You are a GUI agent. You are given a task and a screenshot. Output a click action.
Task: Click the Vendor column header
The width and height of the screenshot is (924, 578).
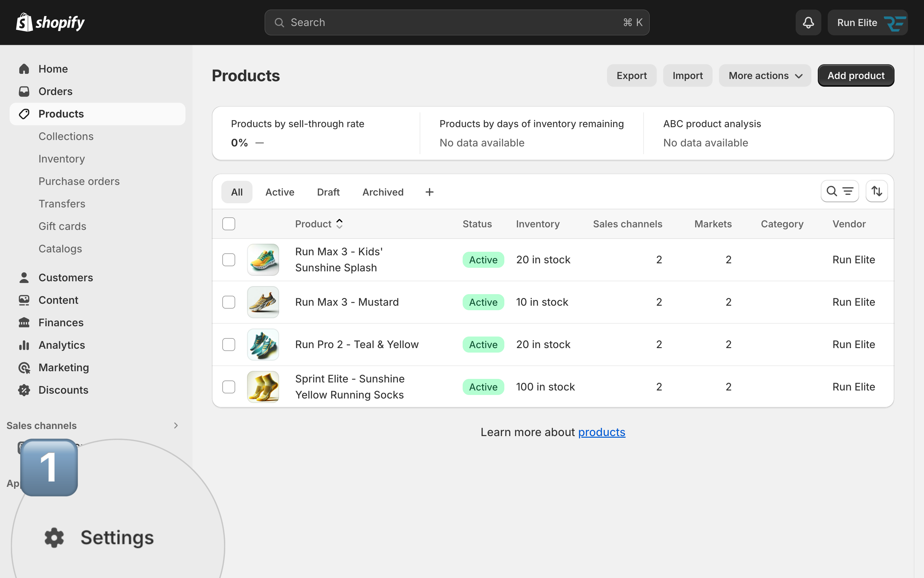pyautogui.click(x=849, y=223)
